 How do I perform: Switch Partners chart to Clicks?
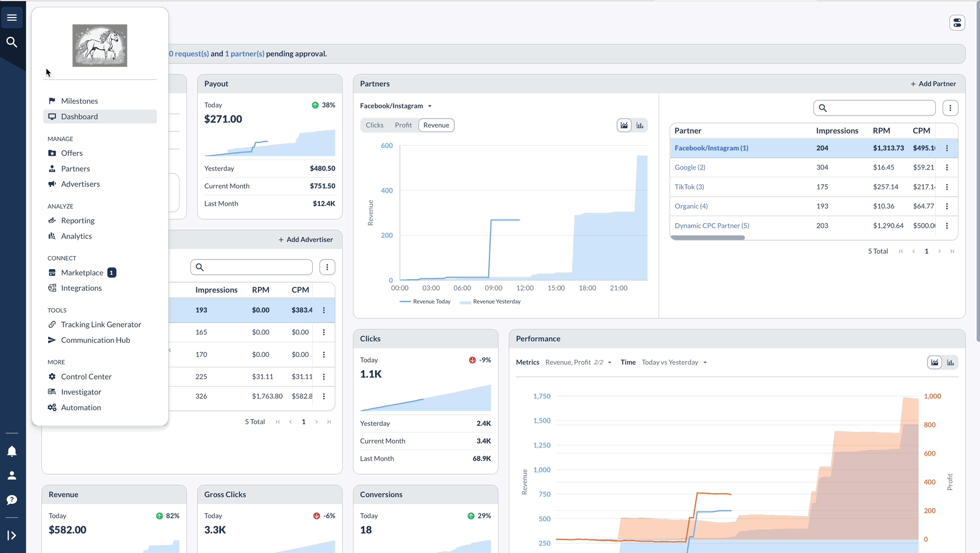point(374,125)
